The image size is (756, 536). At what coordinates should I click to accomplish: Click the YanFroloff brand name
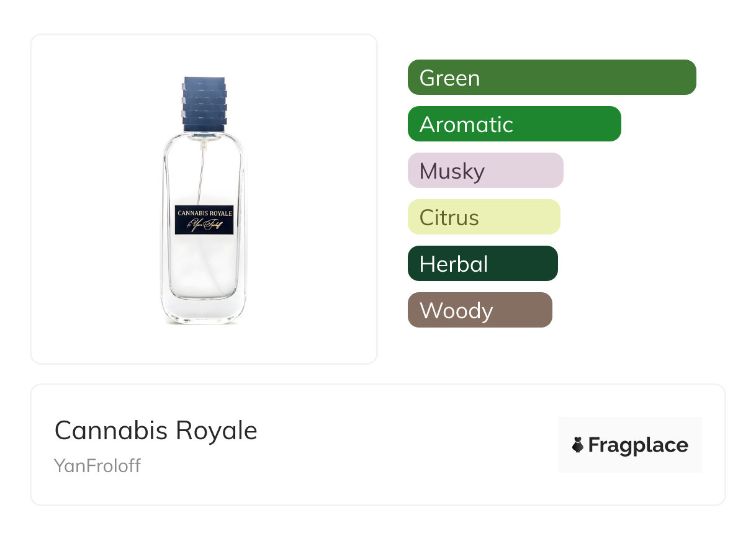click(x=97, y=465)
